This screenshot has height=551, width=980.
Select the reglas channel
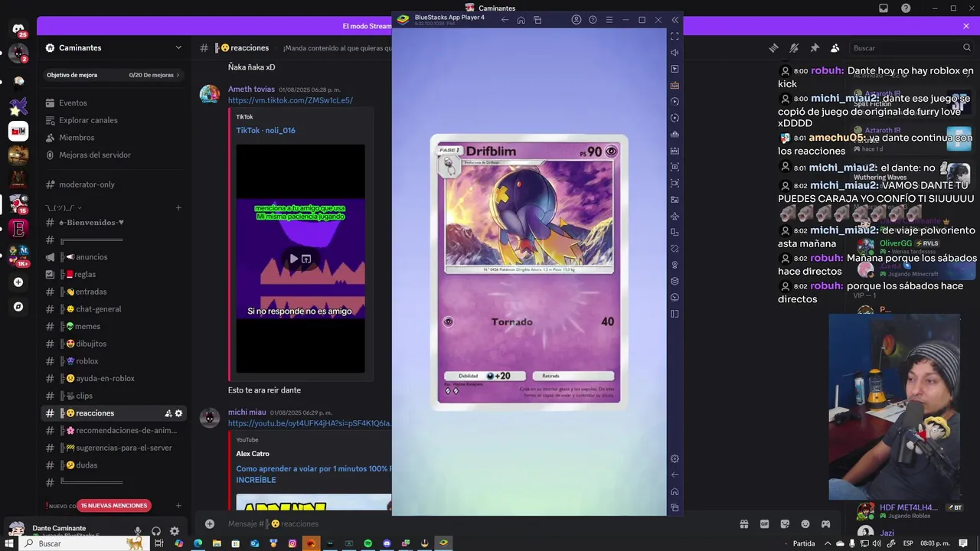(113, 274)
